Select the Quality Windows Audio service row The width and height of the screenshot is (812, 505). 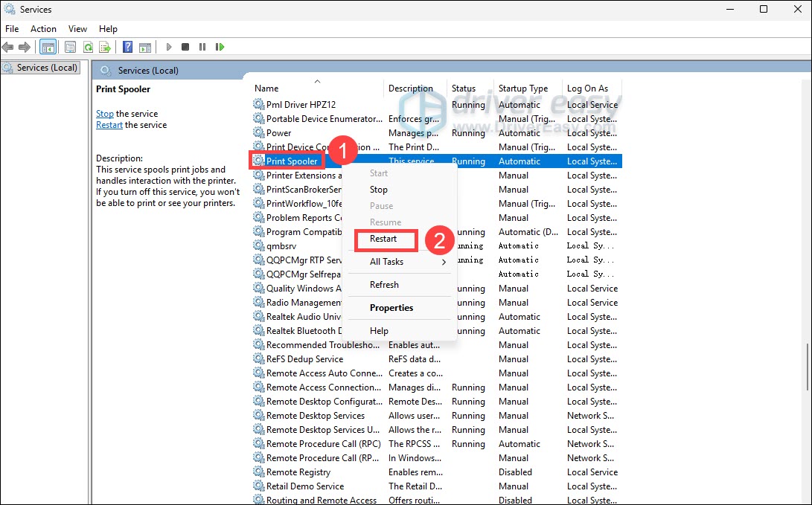[437, 289]
